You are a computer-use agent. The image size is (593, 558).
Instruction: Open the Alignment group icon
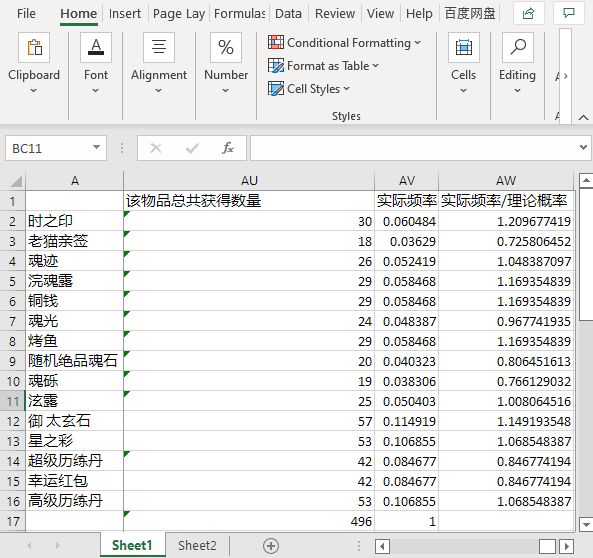point(159,48)
